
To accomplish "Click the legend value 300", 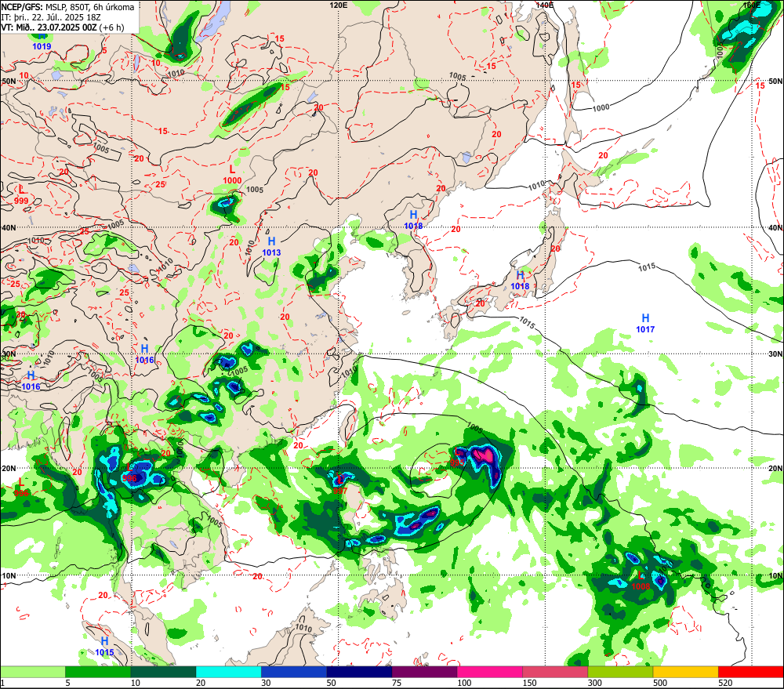I will [x=594, y=683].
